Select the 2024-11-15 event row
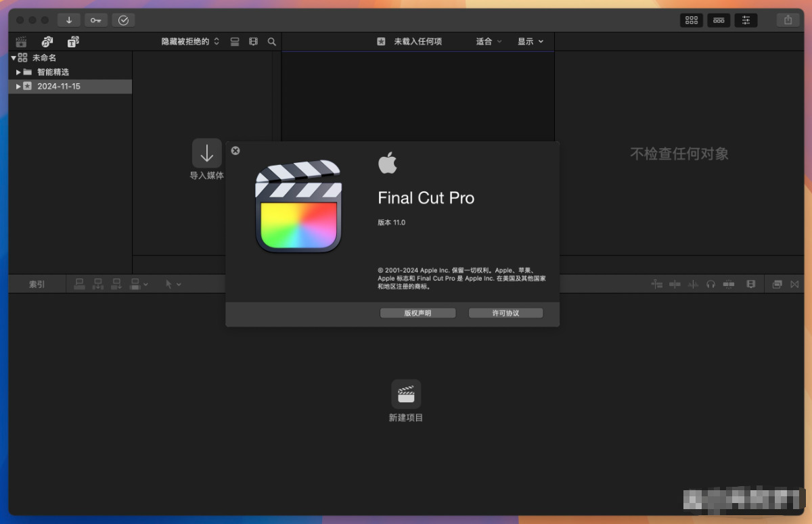Image resolution: width=812 pixels, height=524 pixels. click(x=70, y=87)
